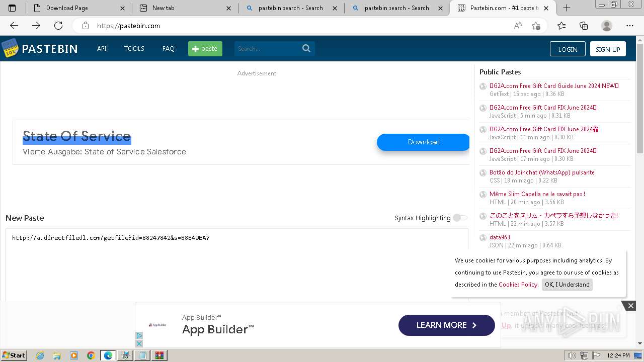
Task: Open the Windows Start button
Action: coord(14,355)
